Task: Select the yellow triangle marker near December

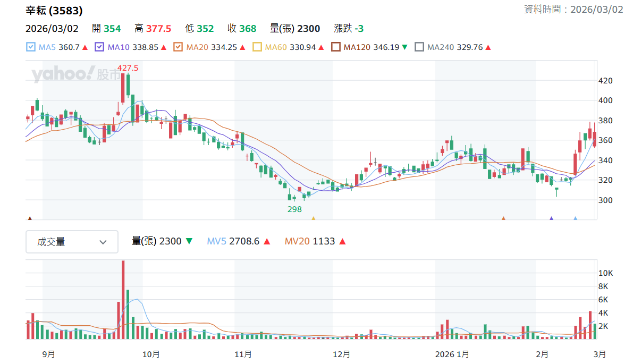Action: tap(313, 218)
